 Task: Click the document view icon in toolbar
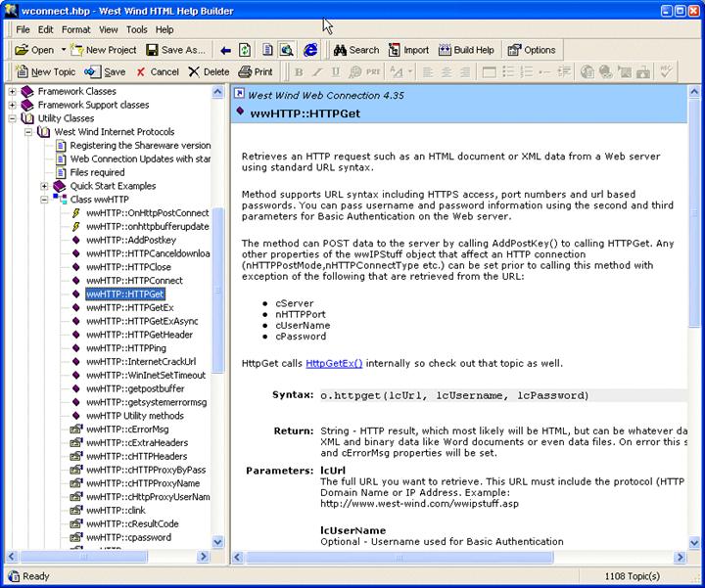(267, 50)
